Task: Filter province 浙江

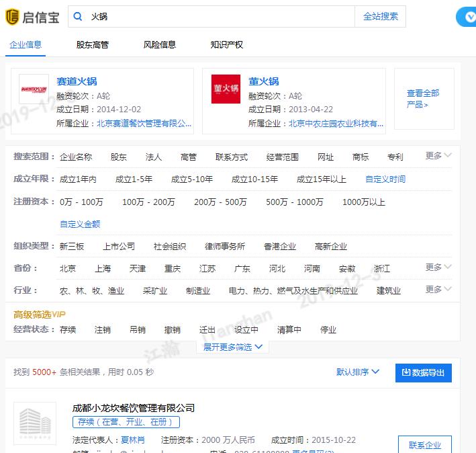Action: (382, 269)
